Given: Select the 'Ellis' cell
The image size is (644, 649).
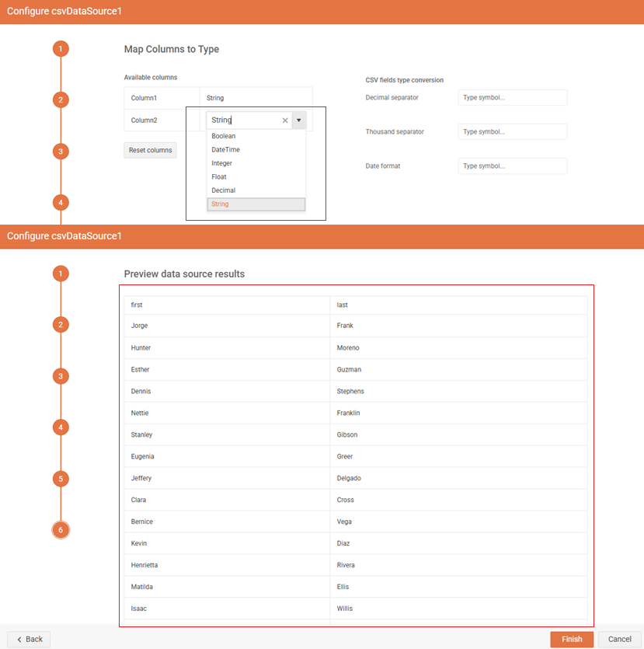Looking at the screenshot, I should 458,587.
